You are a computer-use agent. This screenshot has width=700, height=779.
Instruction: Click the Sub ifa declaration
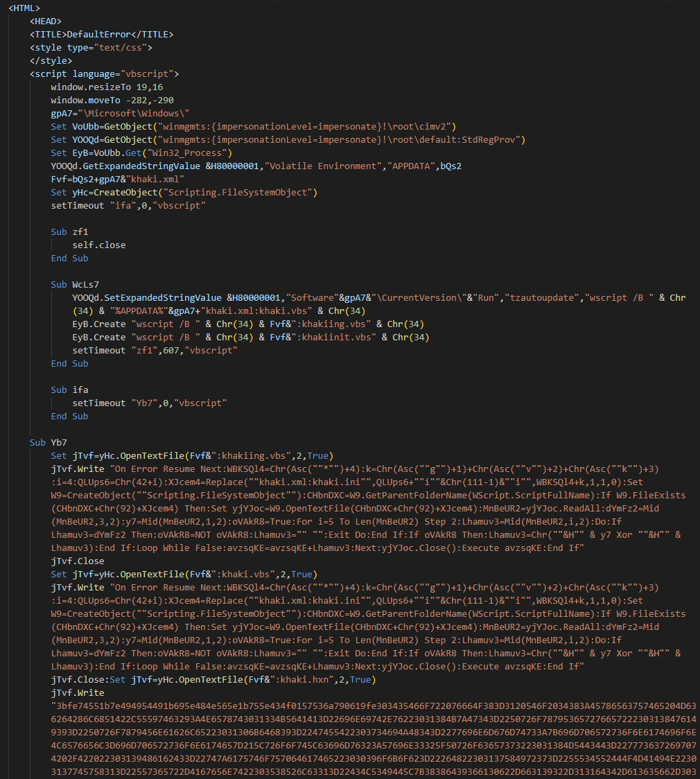tap(69, 390)
